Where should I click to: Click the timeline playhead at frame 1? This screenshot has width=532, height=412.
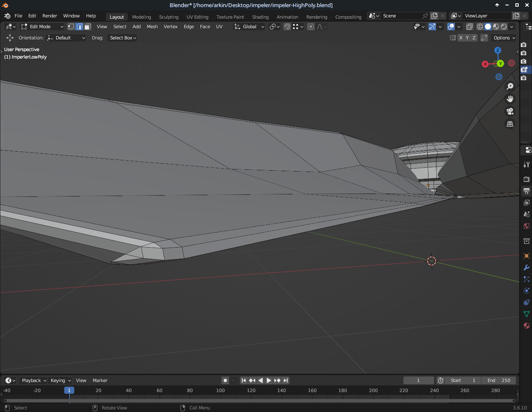[x=69, y=390]
